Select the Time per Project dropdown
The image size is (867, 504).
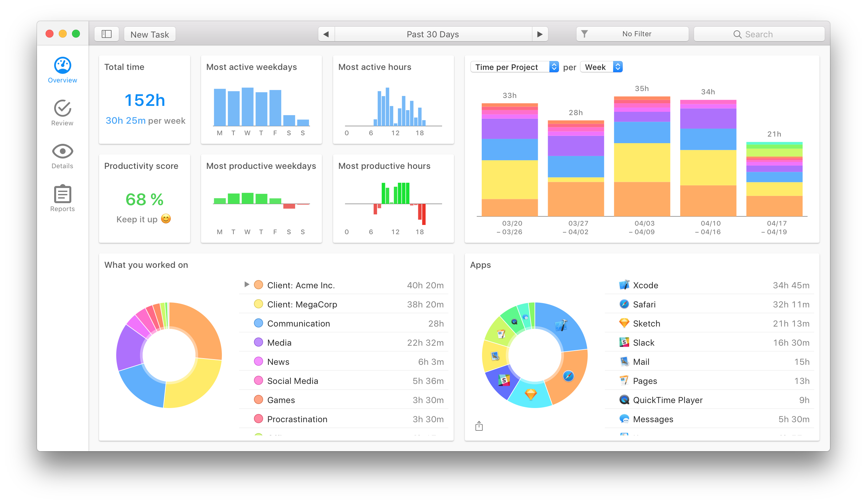[513, 67]
